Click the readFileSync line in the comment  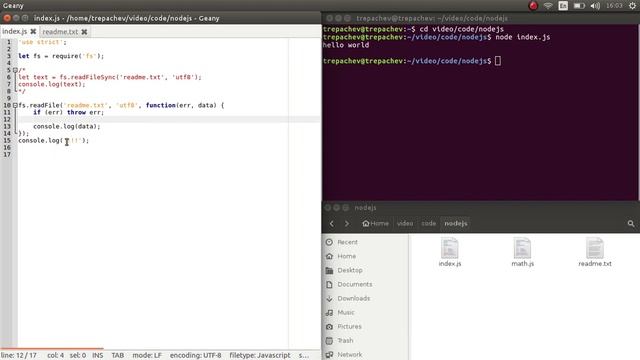click(110, 77)
